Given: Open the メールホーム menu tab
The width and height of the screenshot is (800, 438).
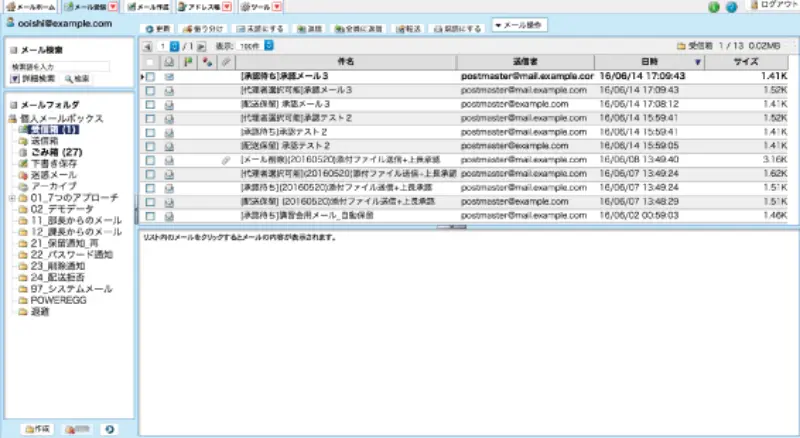Looking at the screenshot, I should click(31, 7).
